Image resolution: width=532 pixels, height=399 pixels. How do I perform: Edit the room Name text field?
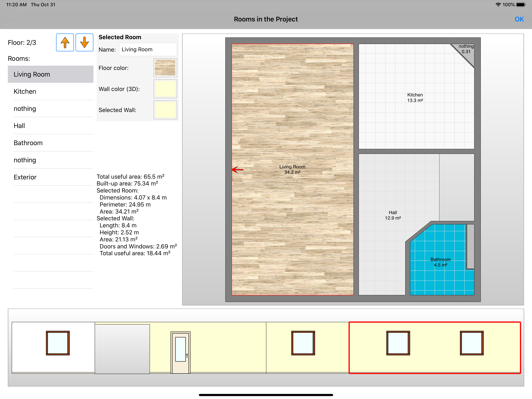[x=148, y=49]
